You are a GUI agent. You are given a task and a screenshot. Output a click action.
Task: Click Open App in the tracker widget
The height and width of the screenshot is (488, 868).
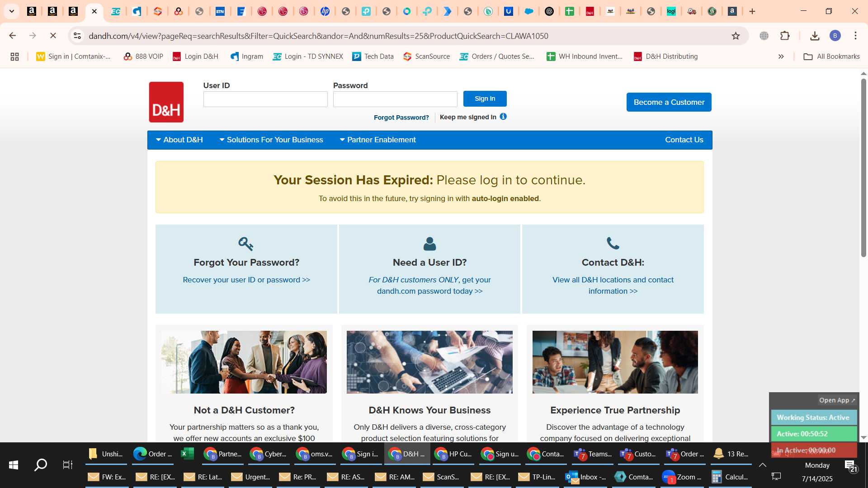click(x=837, y=400)
